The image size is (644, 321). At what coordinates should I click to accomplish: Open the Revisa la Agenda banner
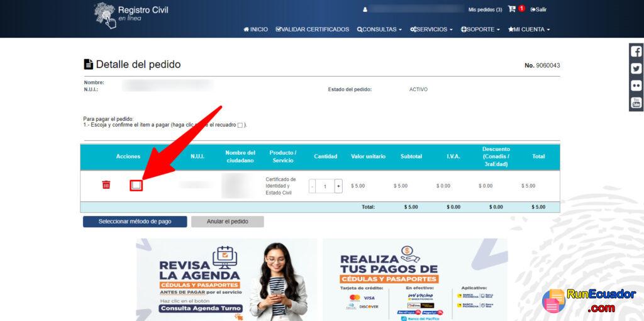226,279
